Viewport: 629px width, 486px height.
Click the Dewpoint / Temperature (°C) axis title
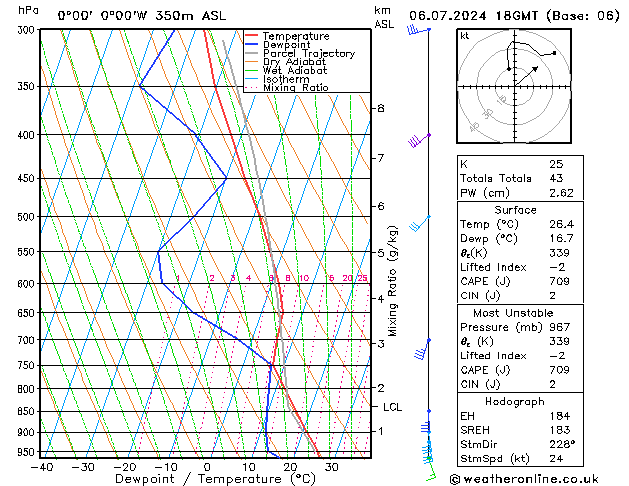[215, 479]
